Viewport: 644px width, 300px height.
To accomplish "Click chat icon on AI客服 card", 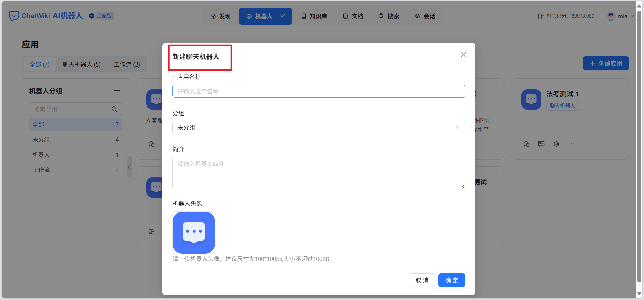I will coord(152,144).
